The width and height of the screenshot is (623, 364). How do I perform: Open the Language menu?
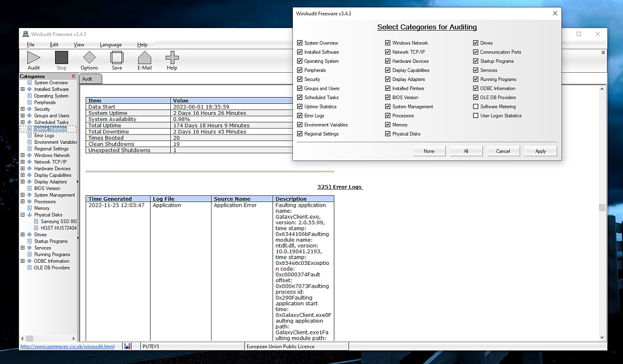[111, 45]
